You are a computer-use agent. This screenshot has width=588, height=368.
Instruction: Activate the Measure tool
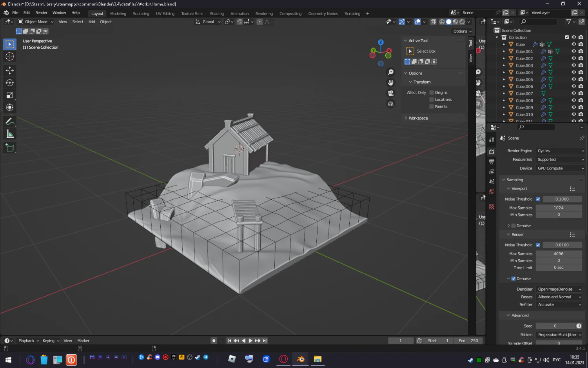point(10,133)
